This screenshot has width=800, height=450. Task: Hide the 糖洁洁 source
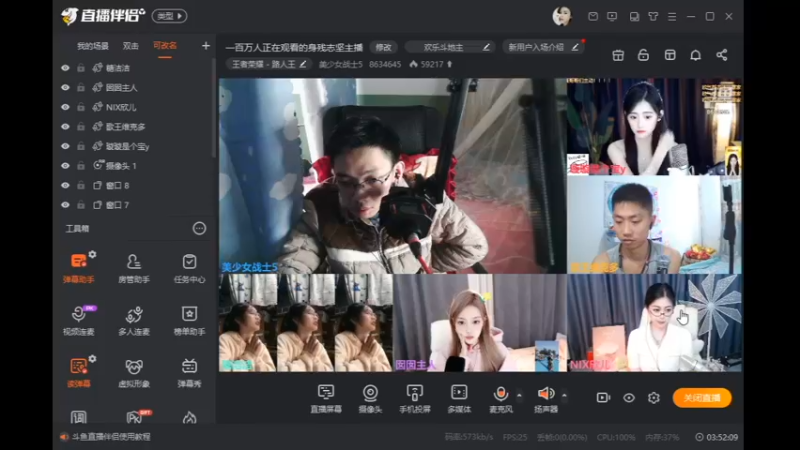(x=65, y=68)
